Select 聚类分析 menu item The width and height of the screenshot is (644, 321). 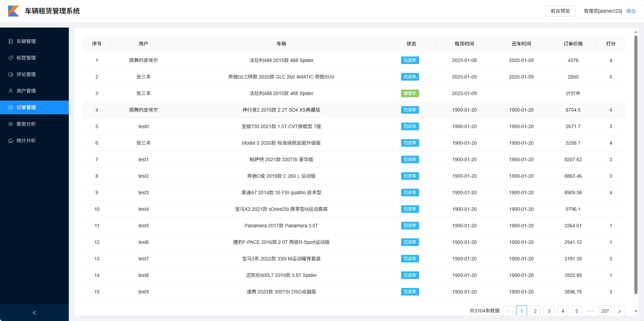pos(34,124)
